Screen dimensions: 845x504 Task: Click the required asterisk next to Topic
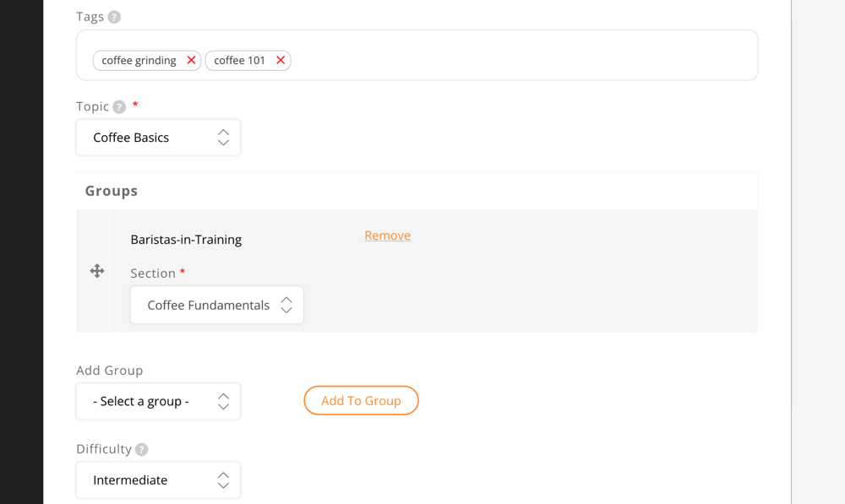point(134,105)
